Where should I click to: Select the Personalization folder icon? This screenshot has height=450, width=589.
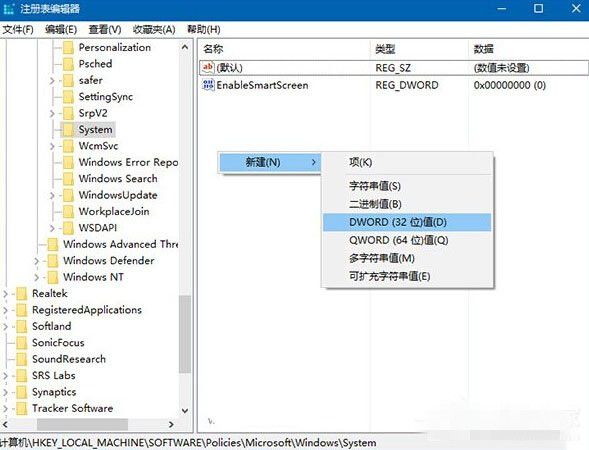click(x=68, y=48)
